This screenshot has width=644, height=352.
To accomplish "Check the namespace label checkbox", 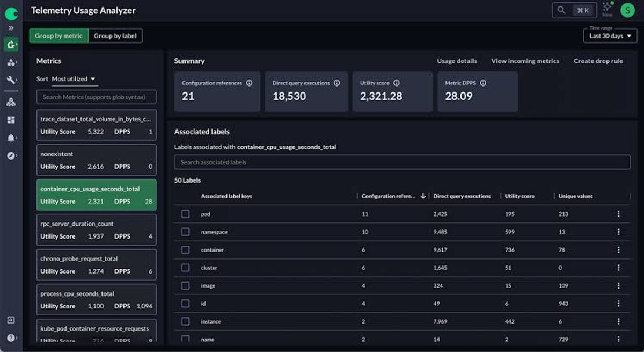I will (x=186, y=232).
